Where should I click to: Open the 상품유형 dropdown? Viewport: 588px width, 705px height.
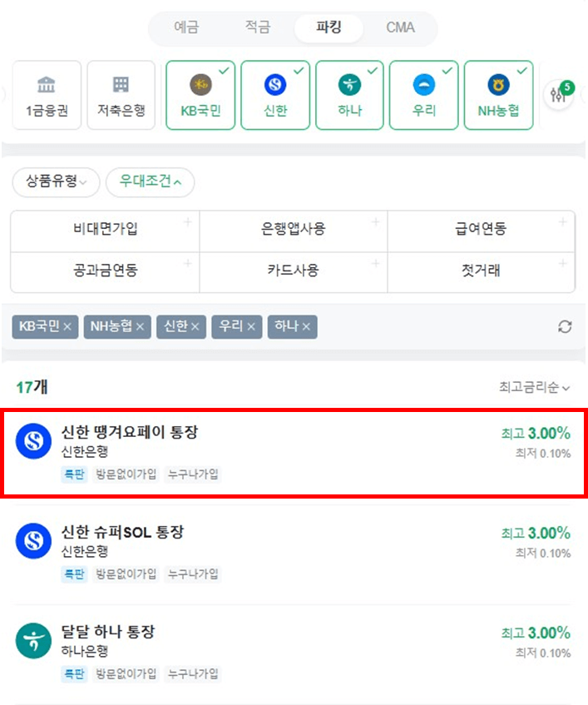(x=56, y=182)
